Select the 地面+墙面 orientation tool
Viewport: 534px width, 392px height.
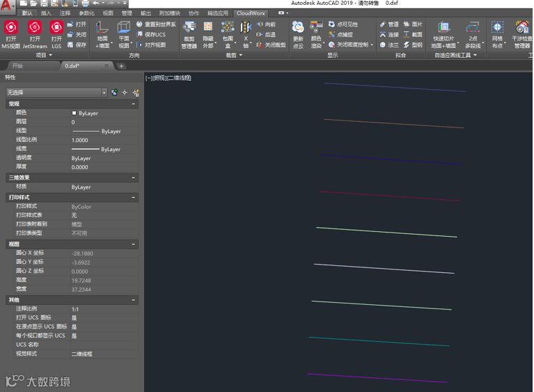click(x=102, y=35)
